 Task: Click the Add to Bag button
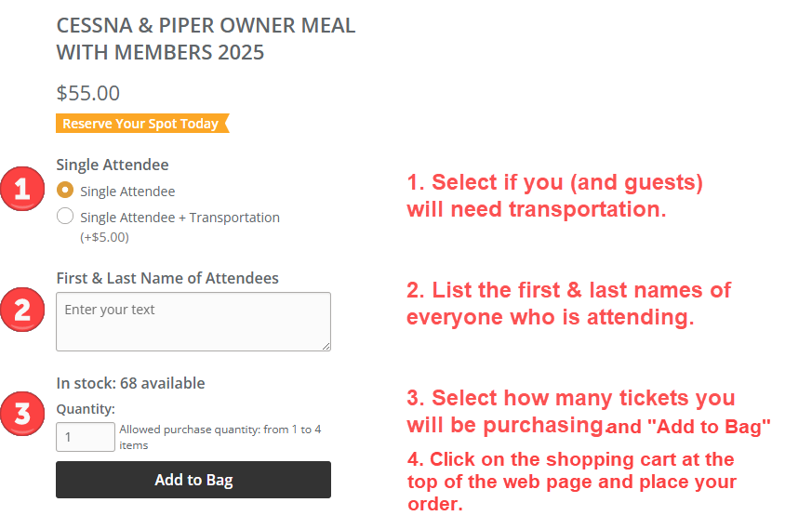(193, 480)
